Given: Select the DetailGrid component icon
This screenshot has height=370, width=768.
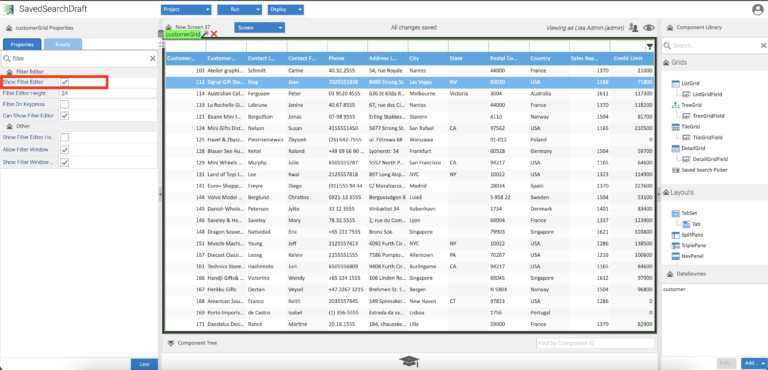Looking at the screenshot, I should [675, 148].
